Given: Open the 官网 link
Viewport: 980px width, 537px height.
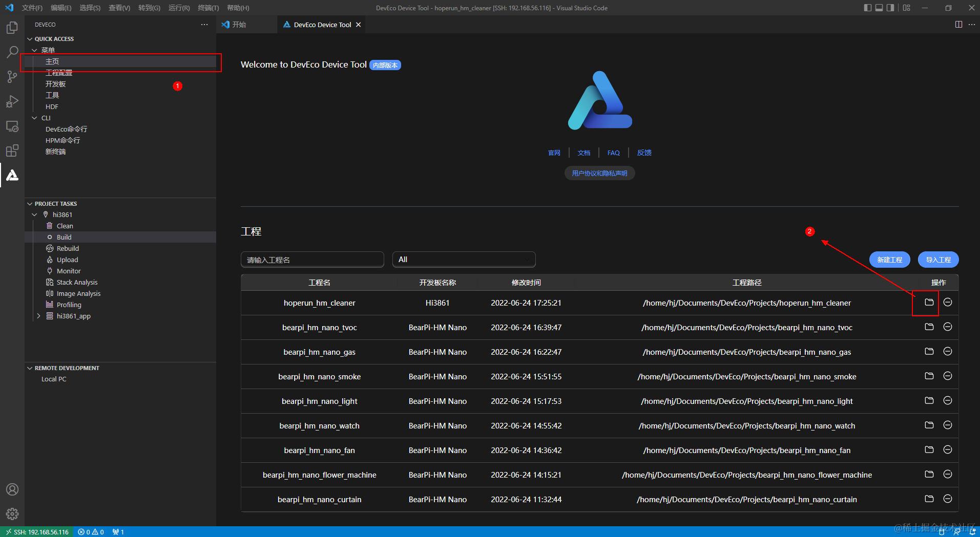Looking at the screenshot, I should [554, 153].
